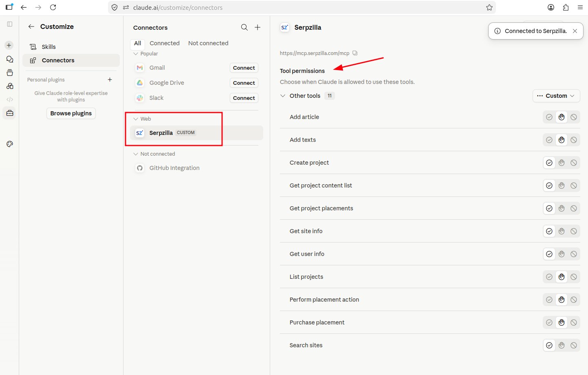Connect the Gmail connector
588x375 pixels.
point(244,68)
